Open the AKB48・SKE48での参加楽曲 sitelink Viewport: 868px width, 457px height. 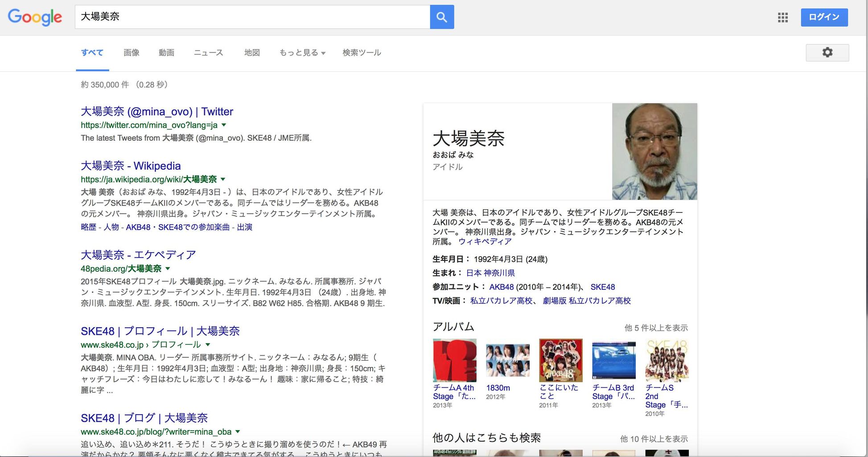tap(177, 227)
